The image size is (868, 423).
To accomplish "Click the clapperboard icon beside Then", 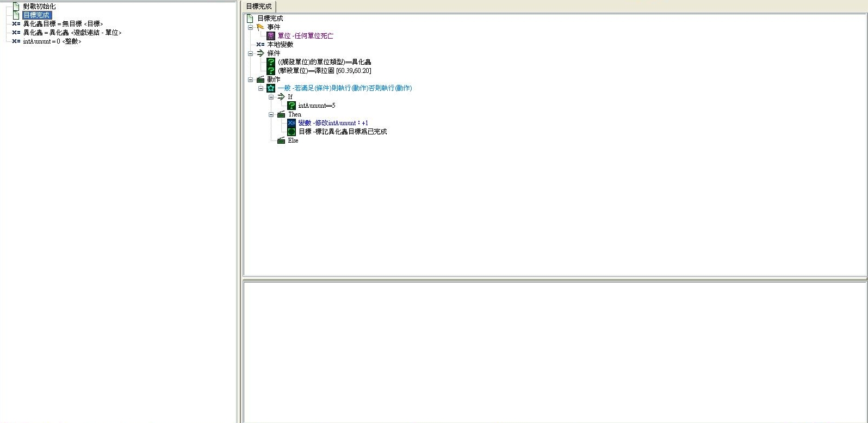I will (281, 114).
